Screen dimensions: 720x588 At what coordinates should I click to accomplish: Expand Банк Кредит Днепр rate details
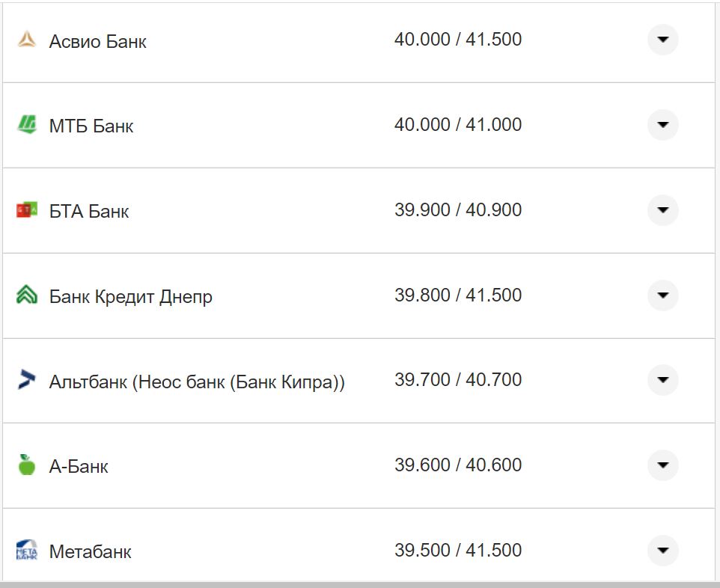point(662,295)
